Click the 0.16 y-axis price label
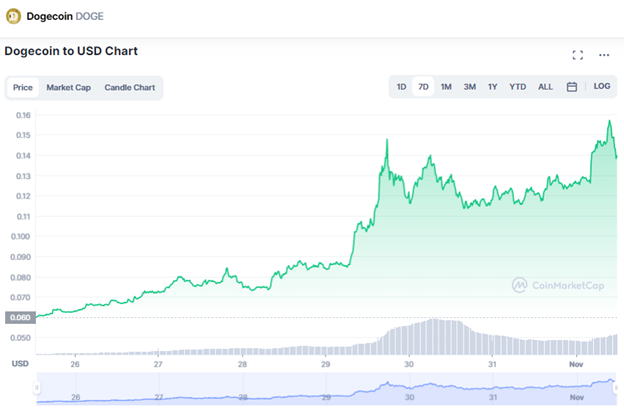This screenshot has width=624, height=412. [x=23, y=115]
